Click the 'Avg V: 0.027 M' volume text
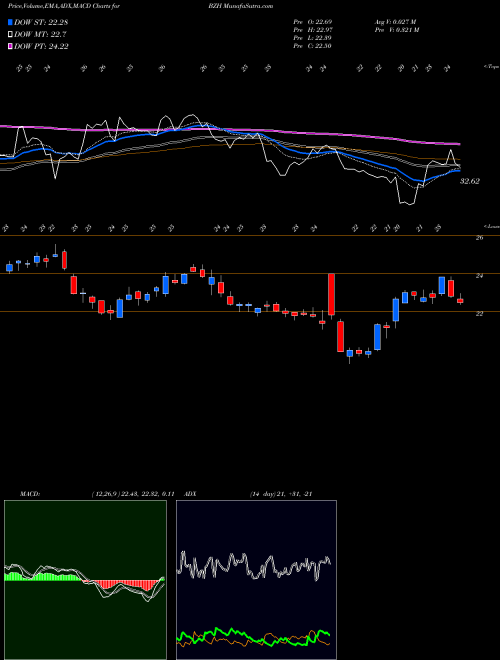This screenshot has height=660, width=500. click(x=395, y=22)
